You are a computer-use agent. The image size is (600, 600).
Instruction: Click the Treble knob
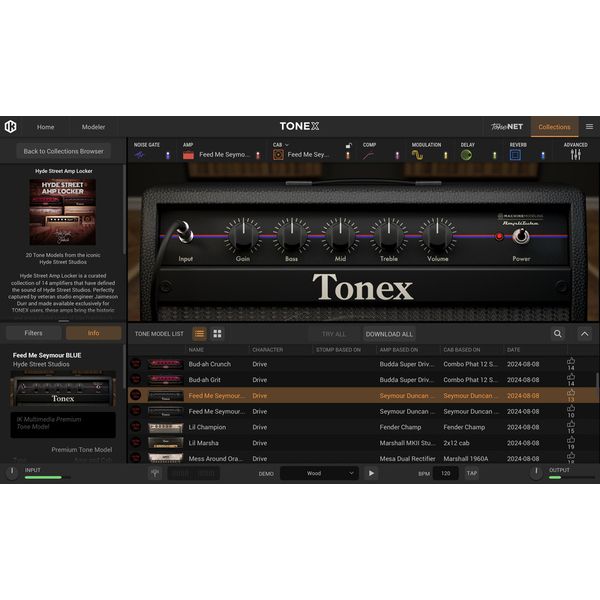(x=389, y=235)
